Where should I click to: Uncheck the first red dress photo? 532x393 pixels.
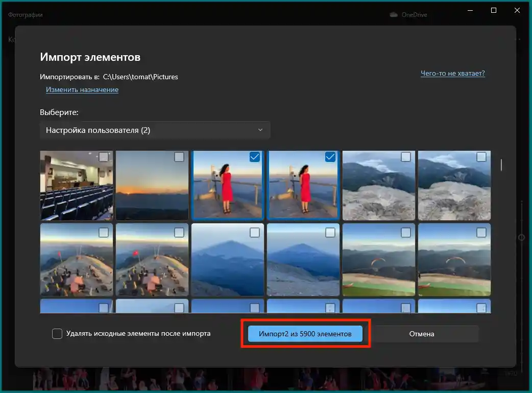(x=255, y=157)
